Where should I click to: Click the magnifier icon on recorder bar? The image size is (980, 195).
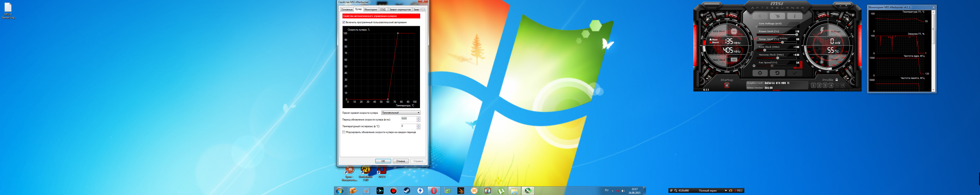(676, 190)
